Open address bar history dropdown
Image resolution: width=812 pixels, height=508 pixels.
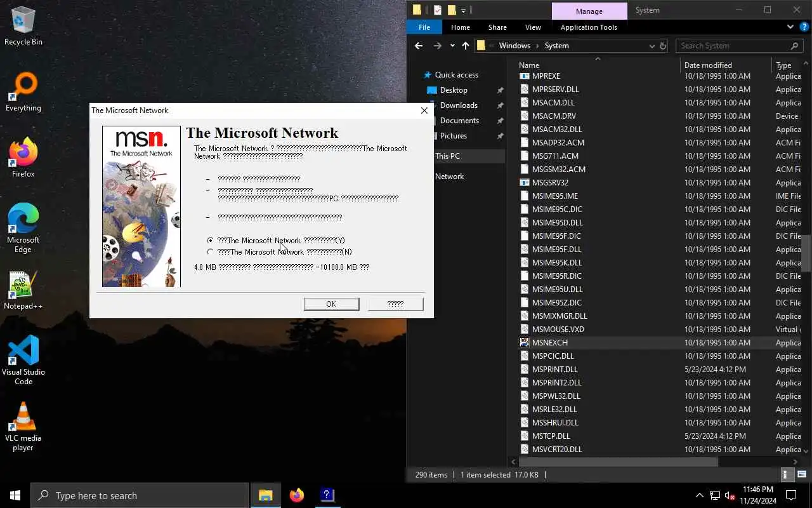pos(652,46)
